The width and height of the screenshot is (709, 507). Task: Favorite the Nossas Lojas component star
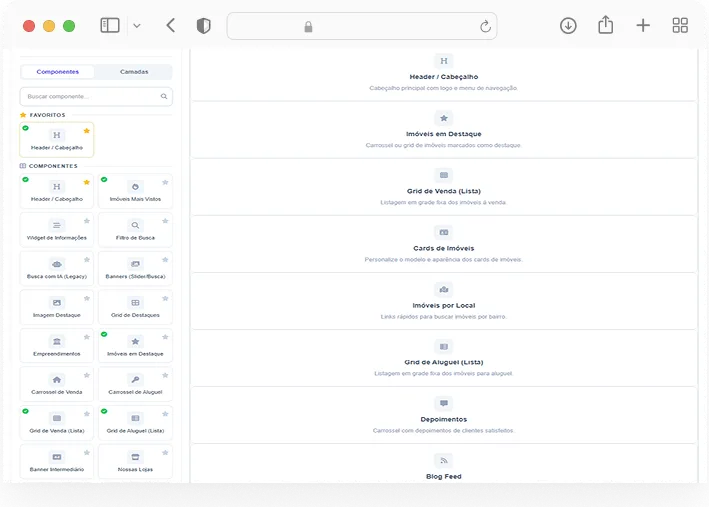pos(165,453)
